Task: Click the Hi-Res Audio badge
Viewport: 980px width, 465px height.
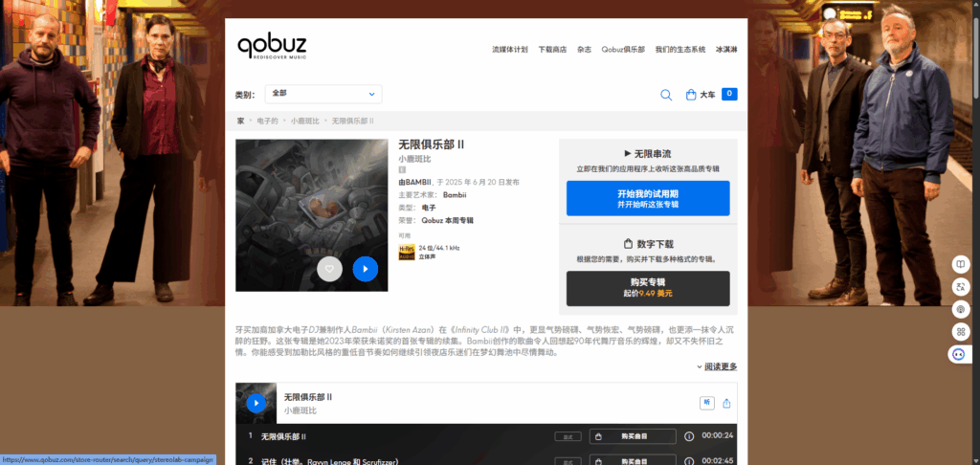Action: [407, 252]
